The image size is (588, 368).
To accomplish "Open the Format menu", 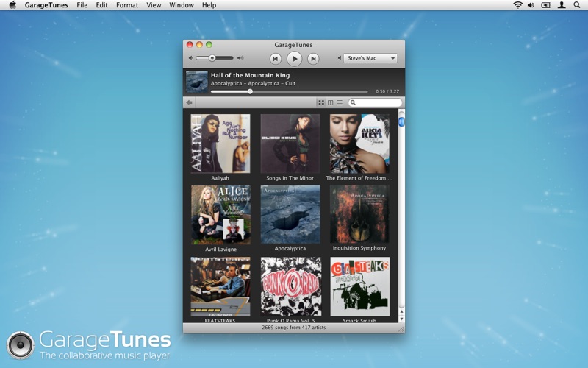I will (x=127, y=5).
